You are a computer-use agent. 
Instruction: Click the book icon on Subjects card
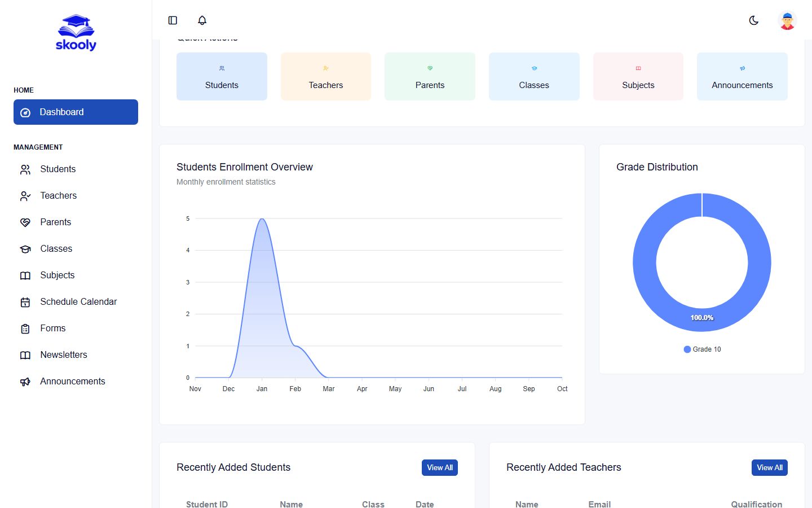[x=638, y=68]
